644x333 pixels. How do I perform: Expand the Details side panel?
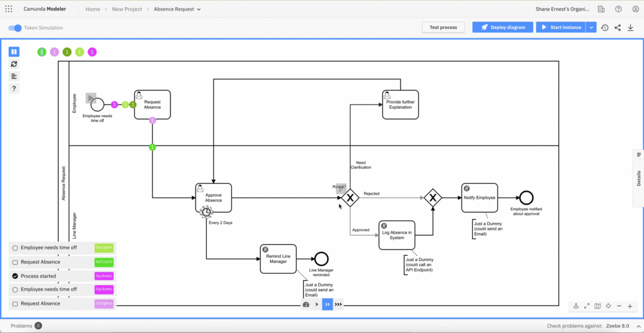(x=638, y=177)
